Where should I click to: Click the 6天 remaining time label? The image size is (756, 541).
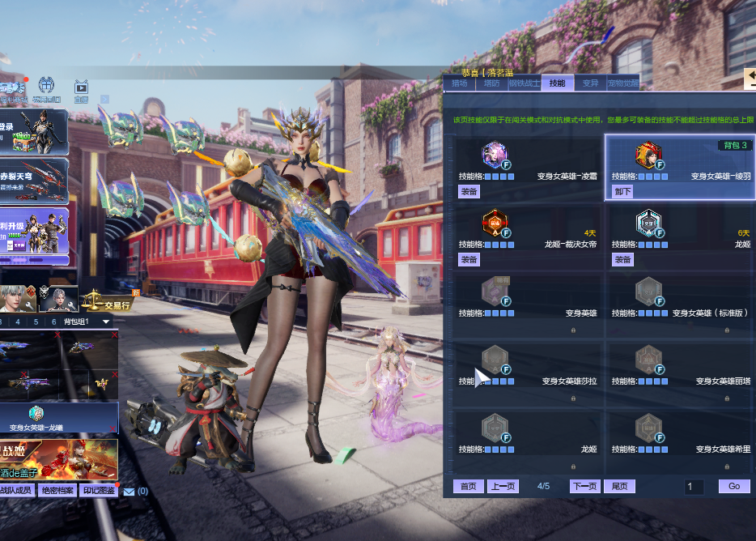(744, 233)
